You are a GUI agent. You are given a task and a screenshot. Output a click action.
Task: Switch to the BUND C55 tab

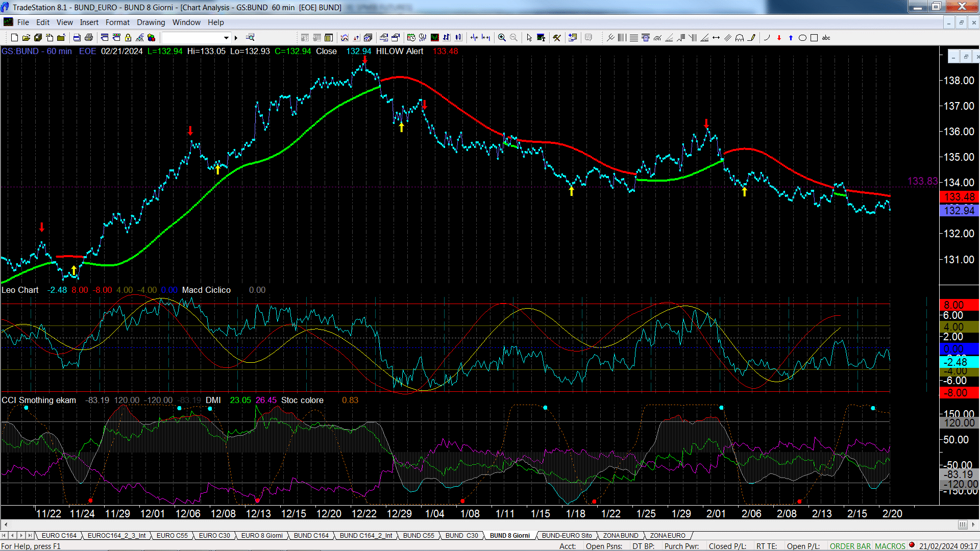click(x=419, y=536)
